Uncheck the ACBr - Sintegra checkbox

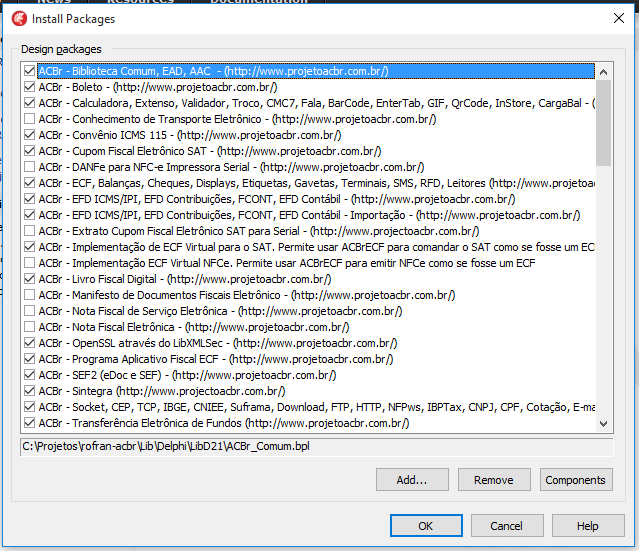[29, 391]
